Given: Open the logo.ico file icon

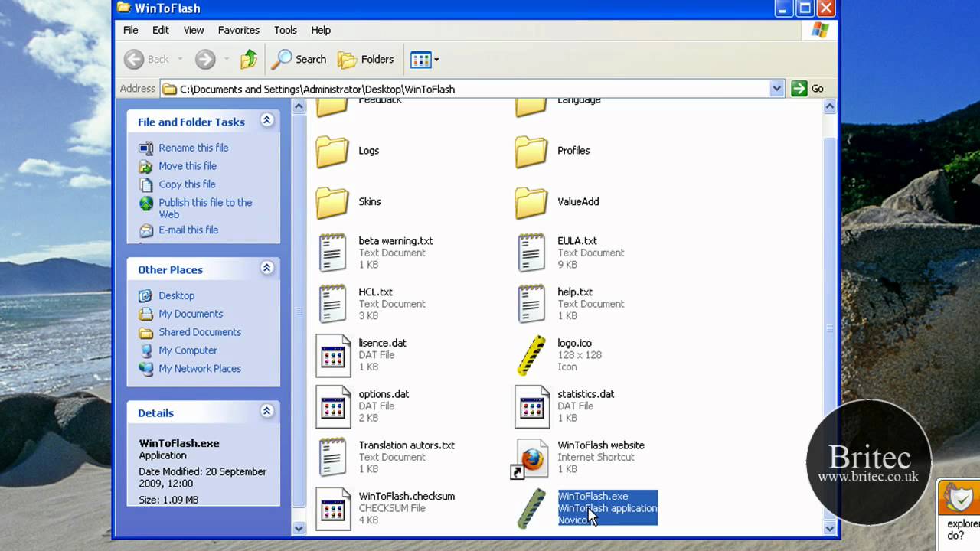Looking at the screenshot, I should click(531, 355).
